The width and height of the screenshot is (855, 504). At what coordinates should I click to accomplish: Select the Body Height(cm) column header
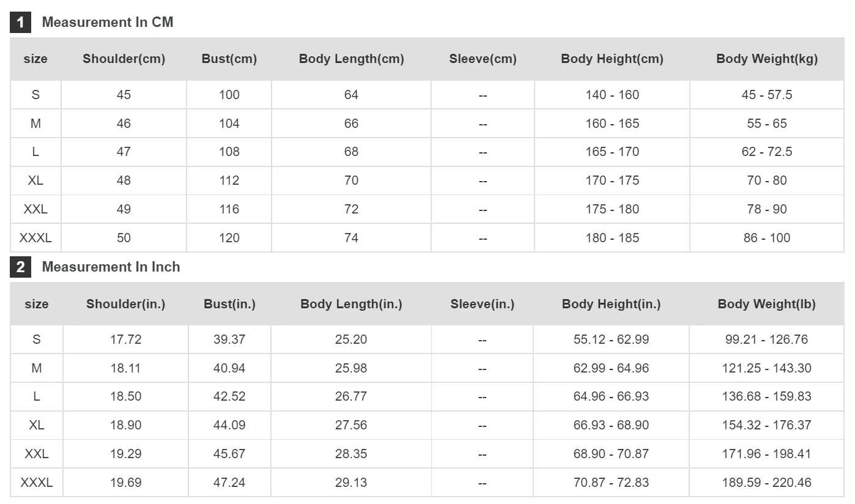click(x=612, y=59)
